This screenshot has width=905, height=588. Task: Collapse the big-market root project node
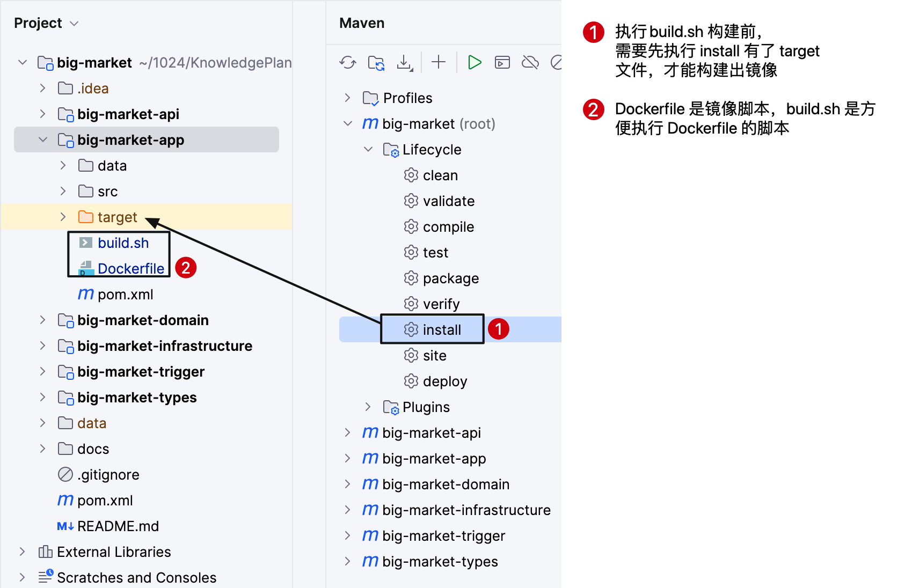coord(23,62)
